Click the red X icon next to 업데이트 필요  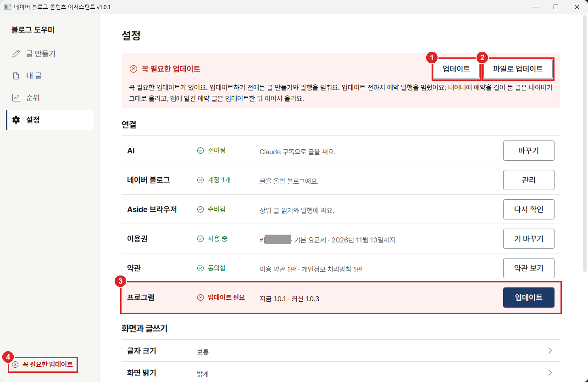(200, 298)
